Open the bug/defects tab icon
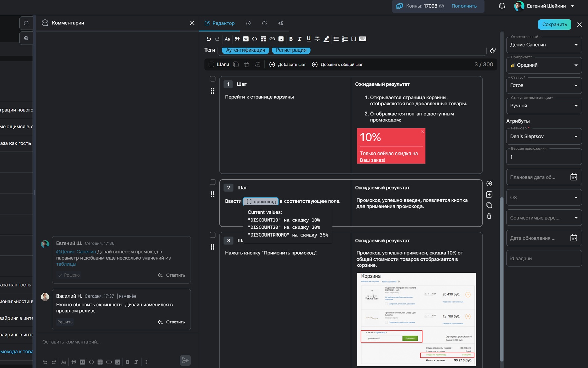The width and height of the screenshot is (588, 368). [x=281, y=23]
